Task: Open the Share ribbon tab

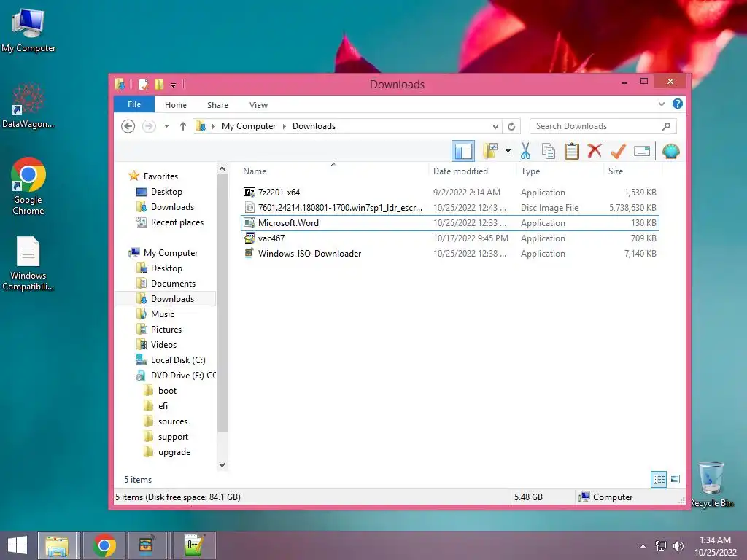Action: pos(217,105)
